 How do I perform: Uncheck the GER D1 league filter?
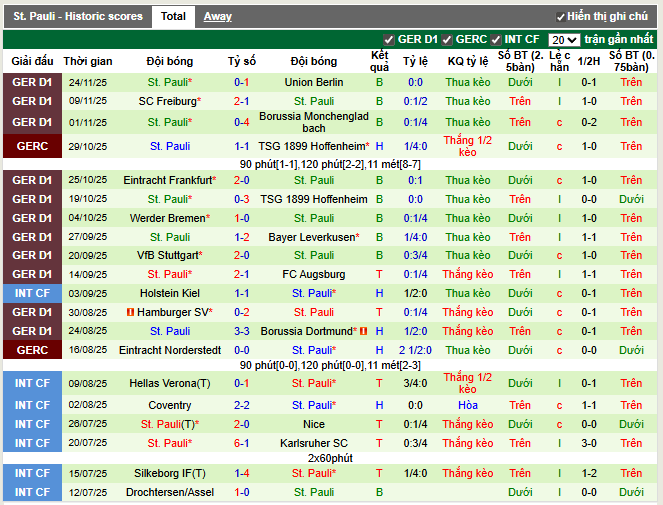(389, 40)
